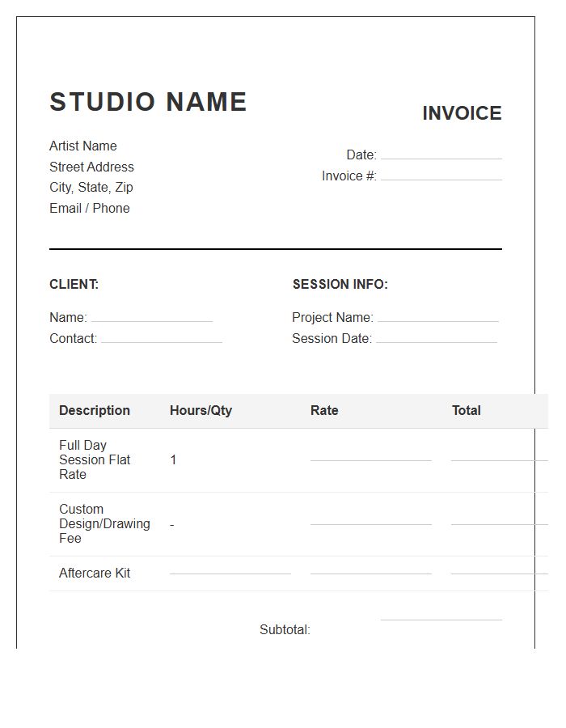Click the client Name: label
The image size is (566, 728).
coord(68,317)
